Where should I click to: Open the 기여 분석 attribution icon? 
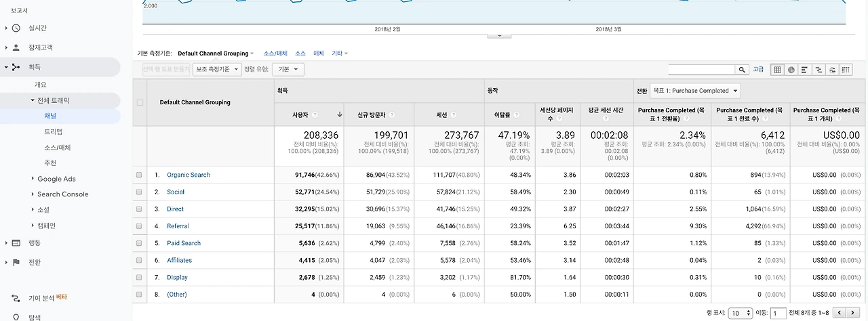[16, 297]
